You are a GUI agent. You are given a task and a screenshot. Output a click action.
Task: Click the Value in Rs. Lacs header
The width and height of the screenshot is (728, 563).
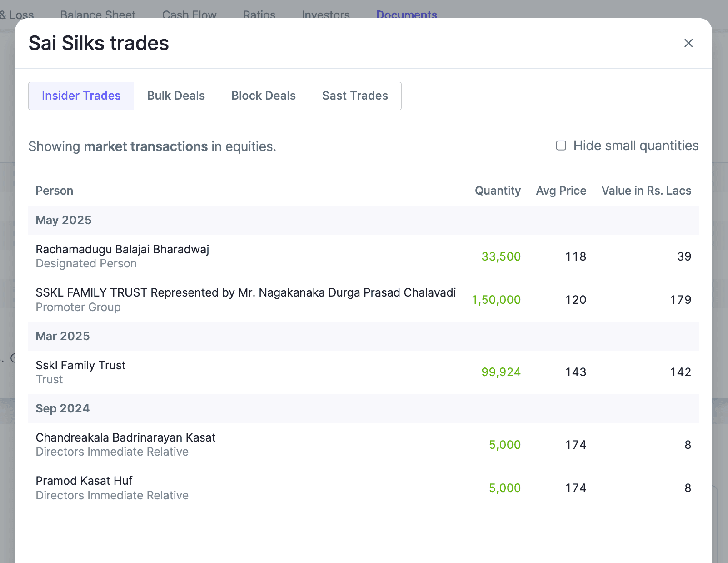pos(646,191)
